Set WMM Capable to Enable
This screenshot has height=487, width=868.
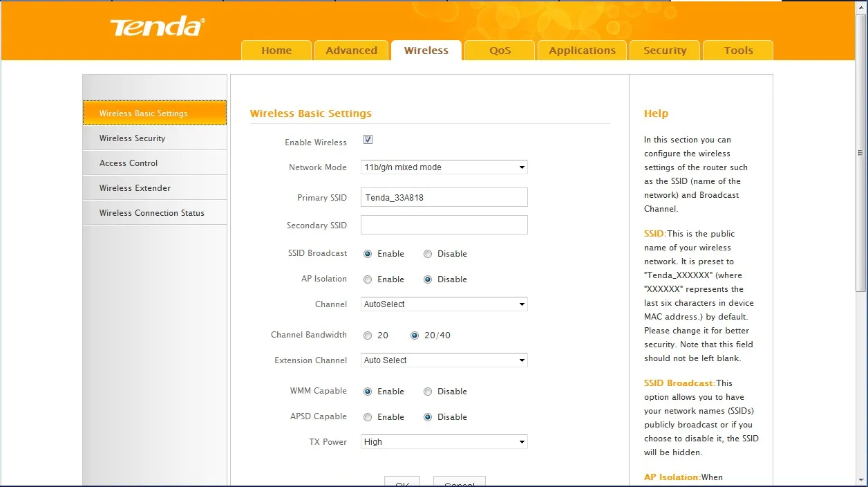tap(368, 392)
